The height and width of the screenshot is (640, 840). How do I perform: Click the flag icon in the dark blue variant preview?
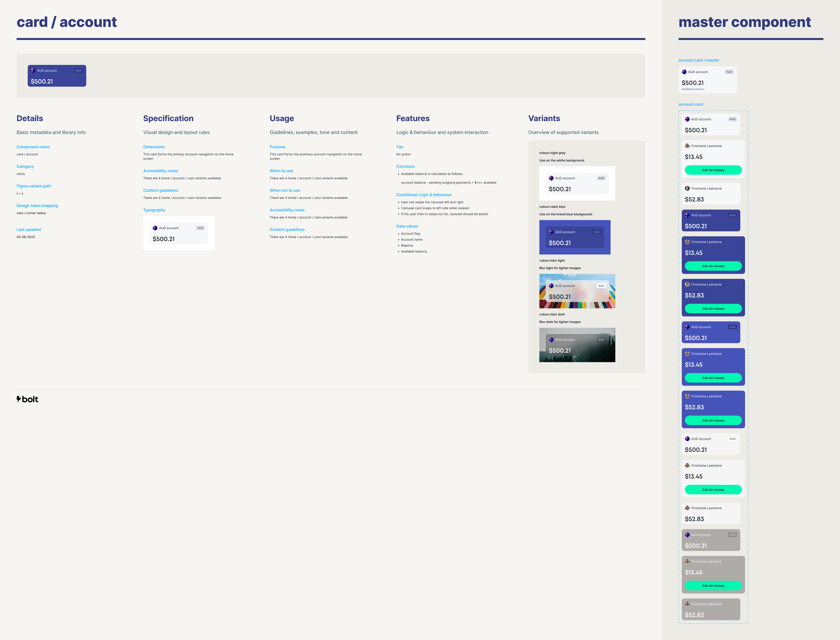click(551, 232)
